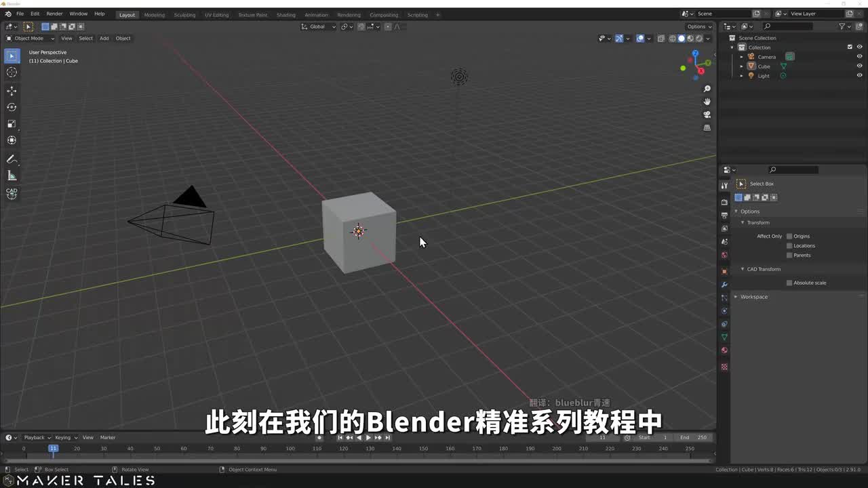Activate the CAD Transform tool

(x=12, y=194)
